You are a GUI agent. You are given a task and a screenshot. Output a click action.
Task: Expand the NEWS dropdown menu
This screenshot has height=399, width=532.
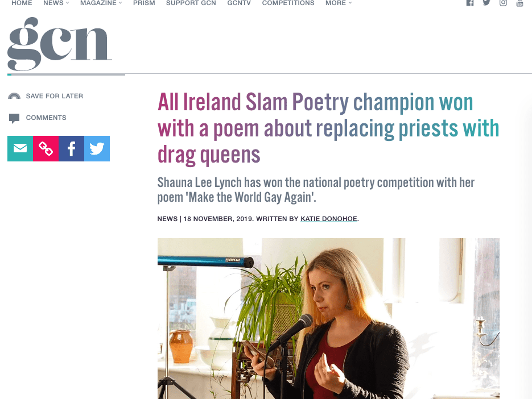[x=55, y=3]
